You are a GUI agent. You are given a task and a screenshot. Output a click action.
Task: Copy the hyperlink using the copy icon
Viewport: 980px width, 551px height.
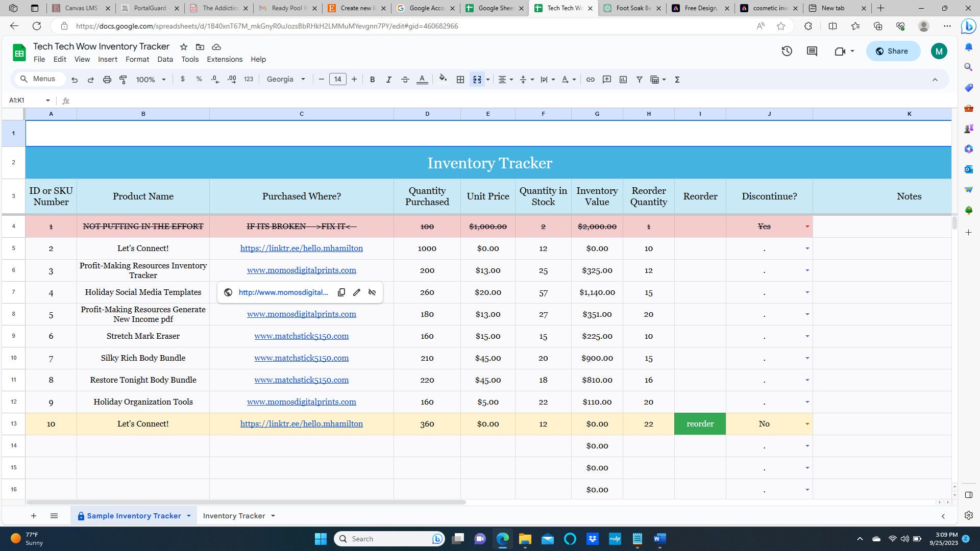(341, 292)
